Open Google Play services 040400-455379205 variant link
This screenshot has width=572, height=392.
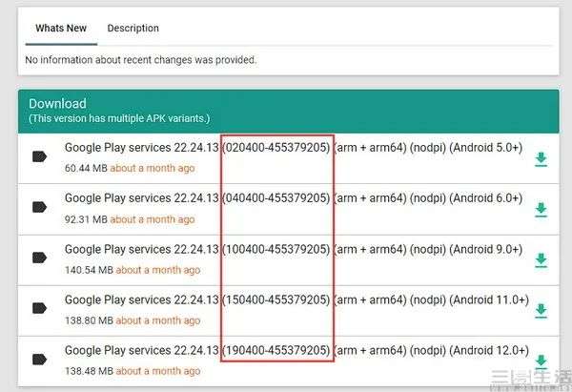click(x=294, y=198)
